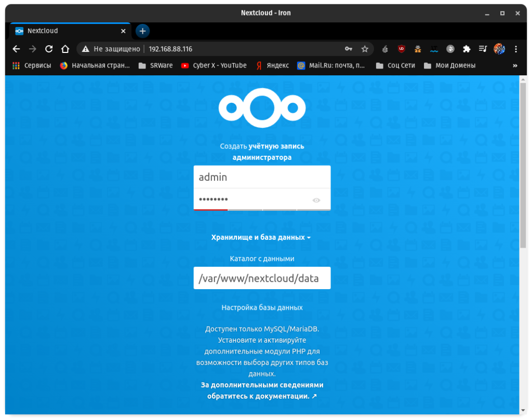532x420 pixels.
Task: Open the documentation link "обратитесь к документации"
Action: [262, 396]
